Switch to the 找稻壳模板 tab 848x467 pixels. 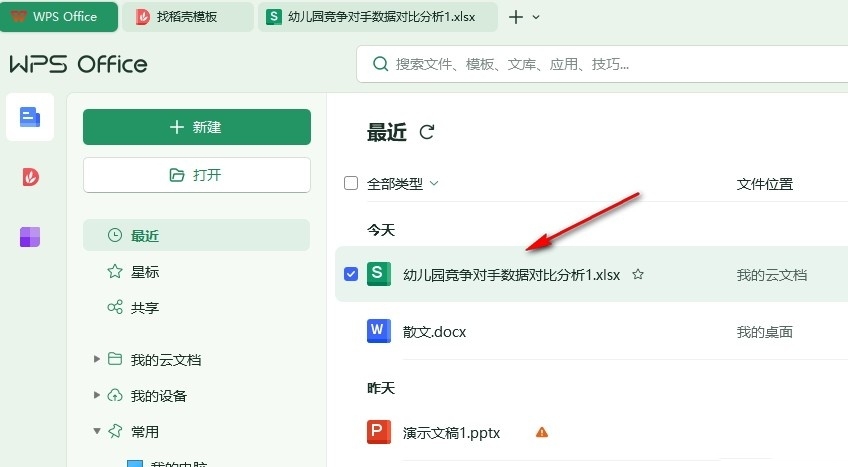point(188,17)
